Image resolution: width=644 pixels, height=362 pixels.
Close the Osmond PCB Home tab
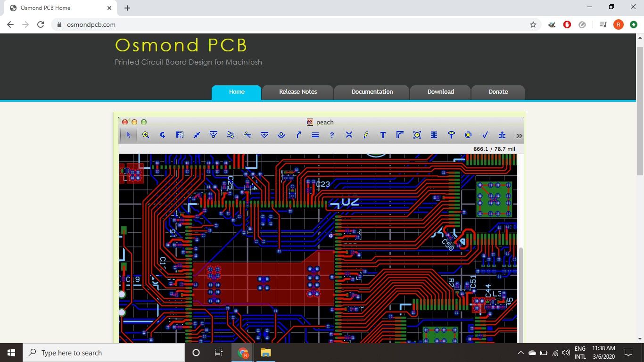tap(109, 8)
